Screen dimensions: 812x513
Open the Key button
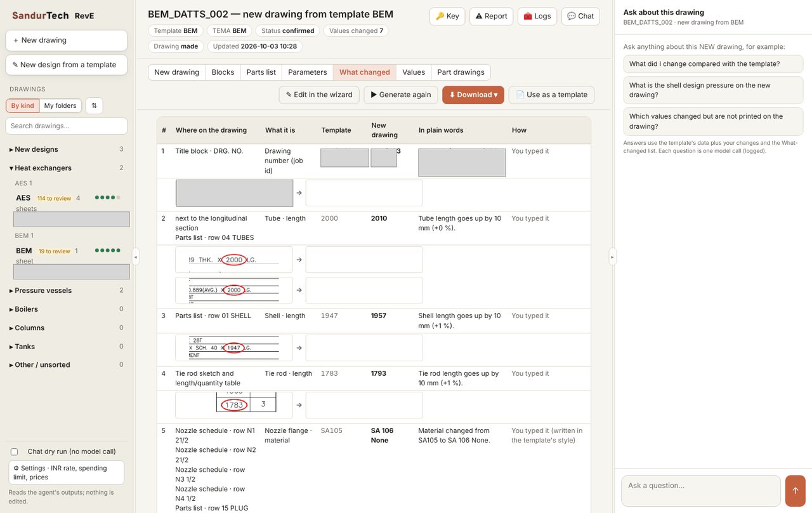[447, 16]
